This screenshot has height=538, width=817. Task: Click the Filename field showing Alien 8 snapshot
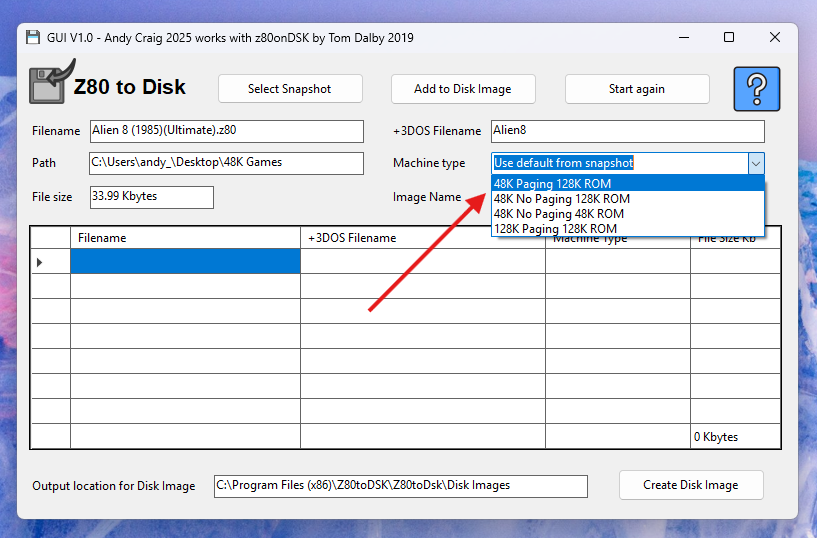pos(226,131)
